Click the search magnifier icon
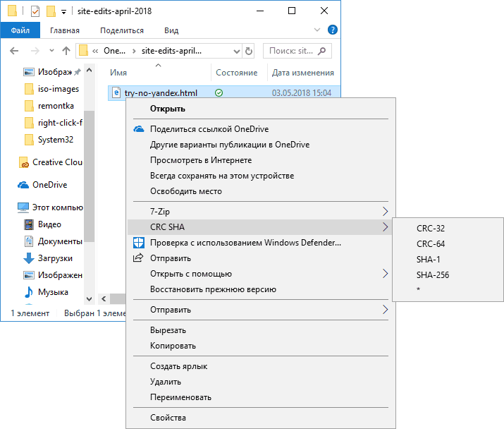The height and width of the screenshot is (429, 504). [321, 51]
